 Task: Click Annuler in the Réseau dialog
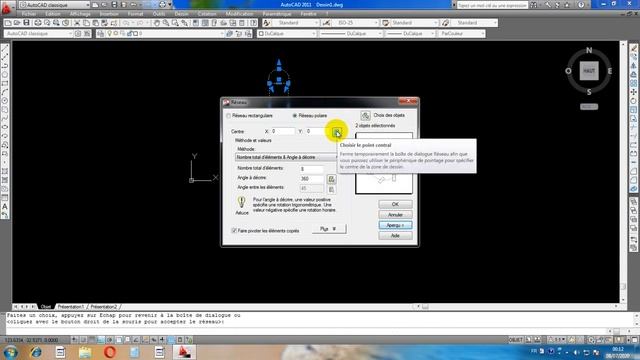[395, 215]
